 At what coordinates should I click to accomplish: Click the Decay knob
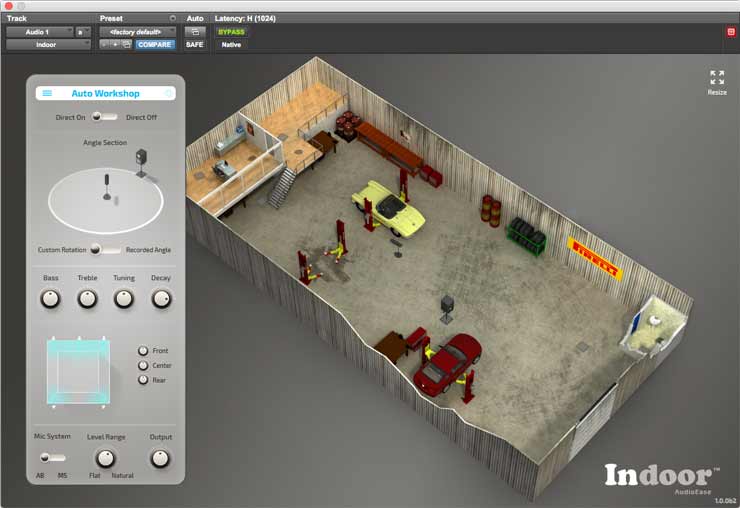pyautogui.click(x=161, y=299)
